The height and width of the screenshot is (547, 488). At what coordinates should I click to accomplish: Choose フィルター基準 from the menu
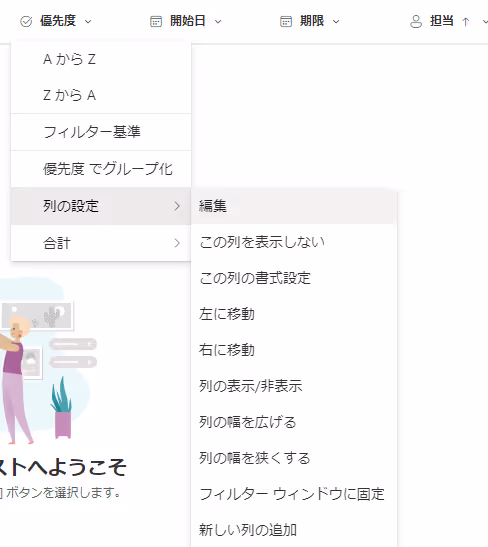tap(101, 132)
